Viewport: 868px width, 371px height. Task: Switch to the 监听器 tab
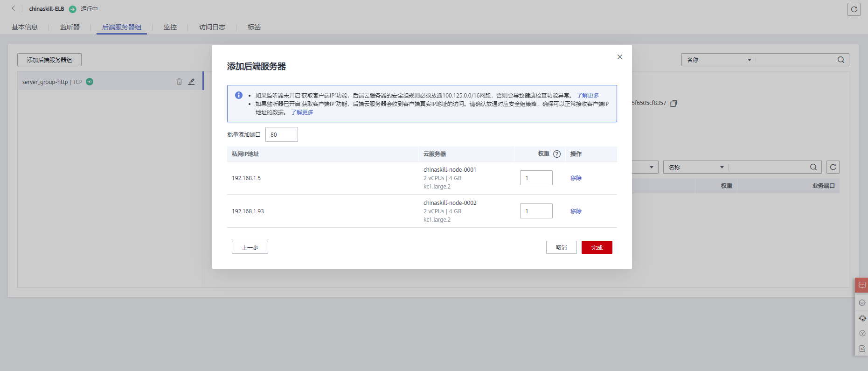[70, 27]
